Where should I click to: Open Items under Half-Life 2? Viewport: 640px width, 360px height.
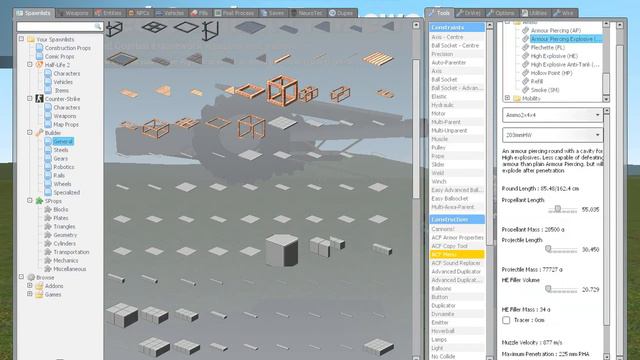(x=61, y=91)
